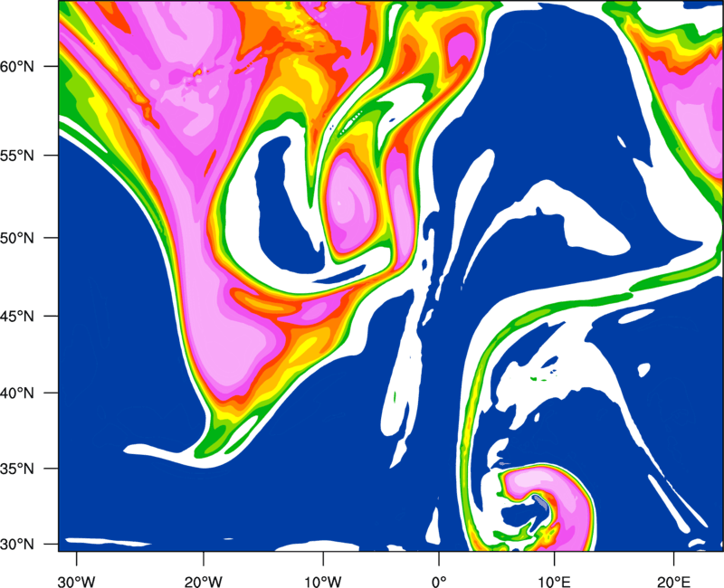Click the 30°N latitude label

pos(17,545)
